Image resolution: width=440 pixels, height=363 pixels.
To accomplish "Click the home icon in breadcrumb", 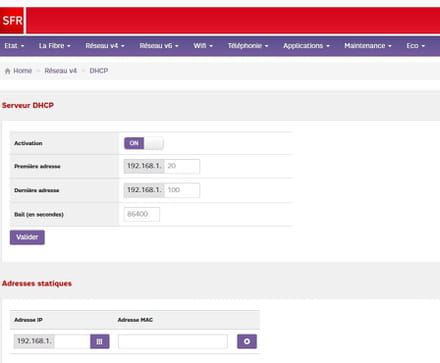I will [7, 71].
